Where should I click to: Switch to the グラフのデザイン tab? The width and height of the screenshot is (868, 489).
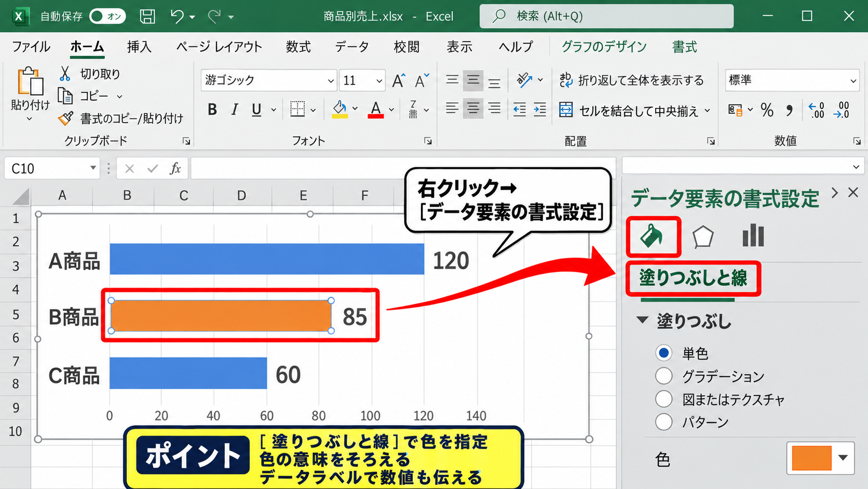[x=604, y=47]
